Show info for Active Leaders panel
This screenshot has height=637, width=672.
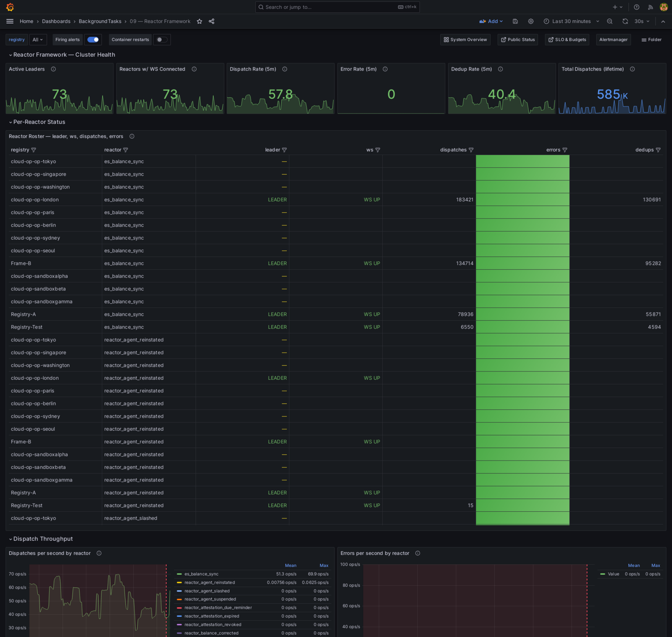coord(53,69)
